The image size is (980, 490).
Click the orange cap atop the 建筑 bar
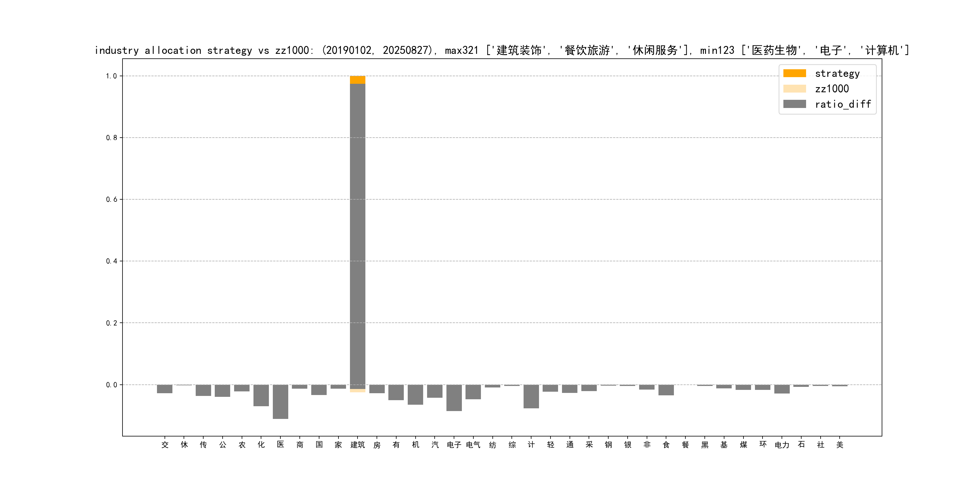[357, 80]
